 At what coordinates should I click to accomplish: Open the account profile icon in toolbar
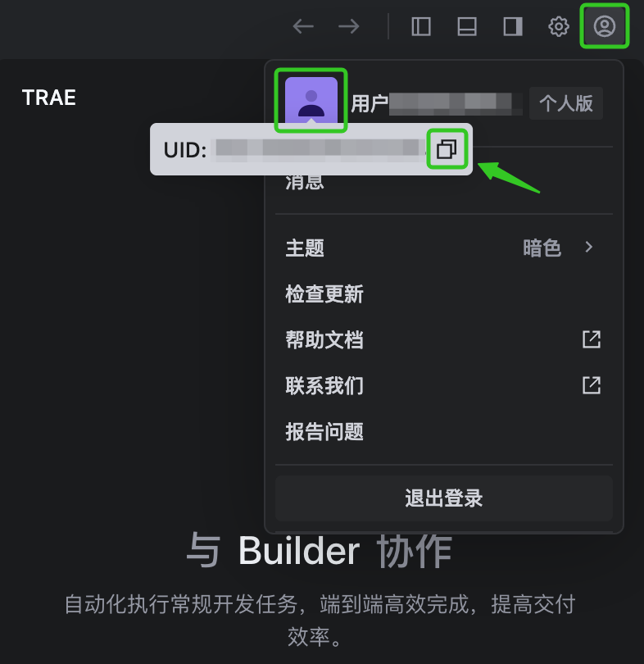point(604,26)
